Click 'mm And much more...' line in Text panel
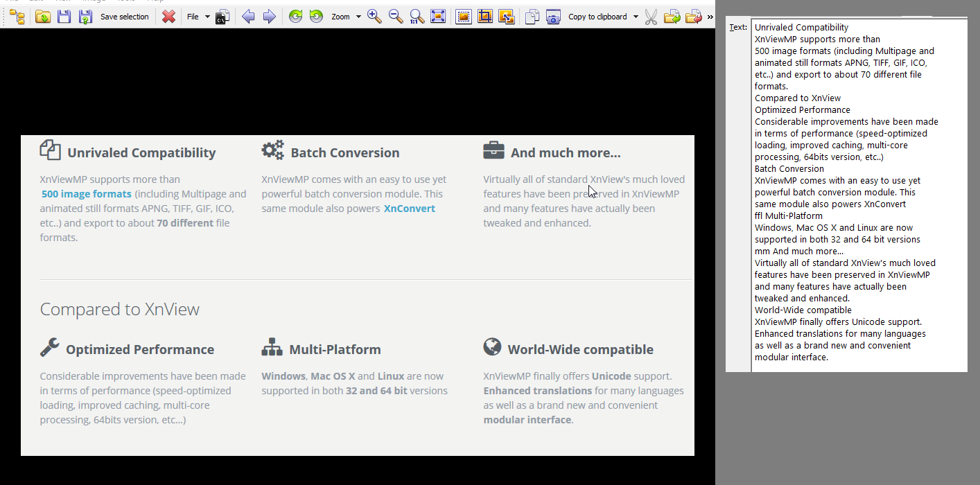Screen dimensions: 980x485 (x=799, y=252)
